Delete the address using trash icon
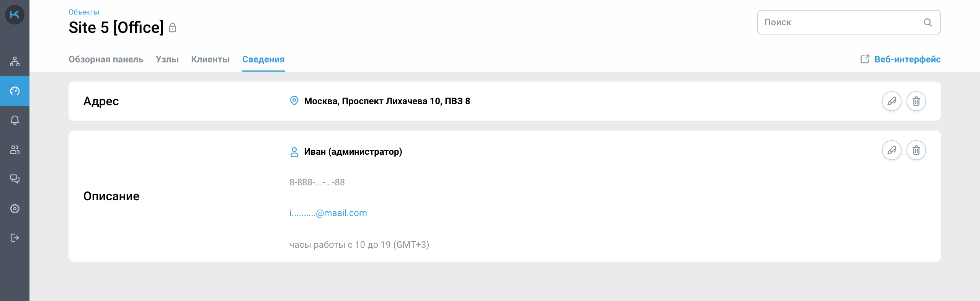The height and width of the screenshot is (301, 980). click(916, 101)
